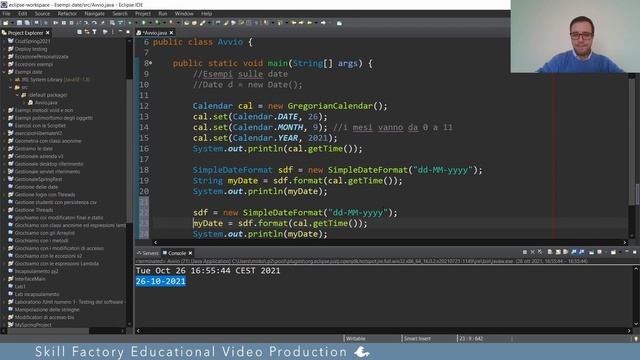
Task: Open the Run menu
Action: tap(162, 13)
